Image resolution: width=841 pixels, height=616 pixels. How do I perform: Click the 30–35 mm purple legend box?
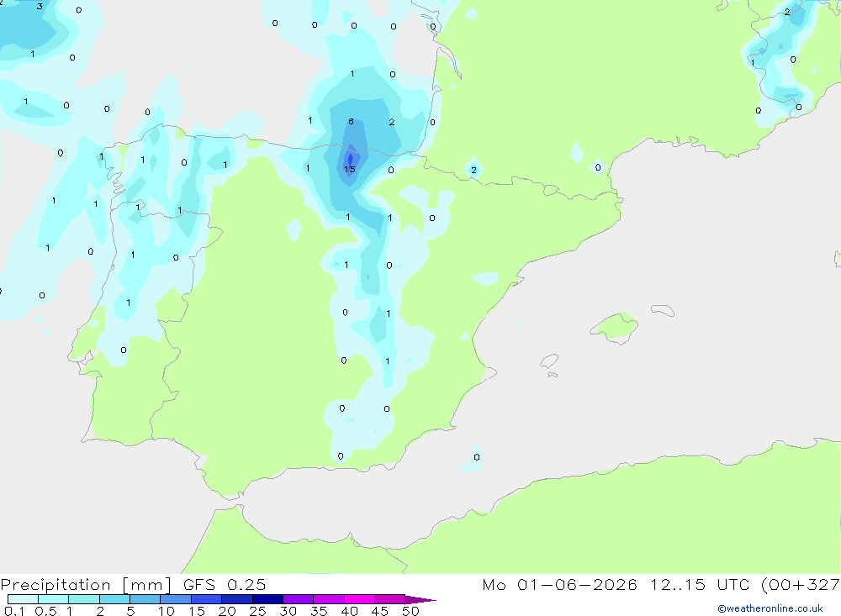[299, 599]
